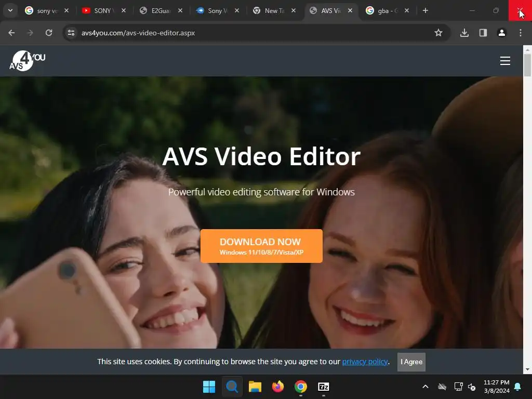Click the AVS Video Editor heading
Viewport: 532px width, 399px height.
tap(261, 156)
